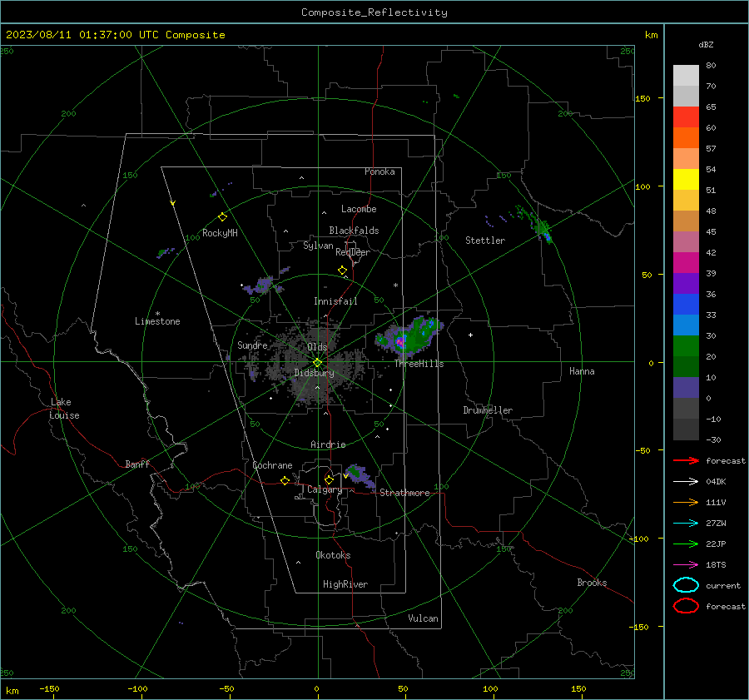Click the Lake Louise label

pyautogui.click(x=64, y=409)
